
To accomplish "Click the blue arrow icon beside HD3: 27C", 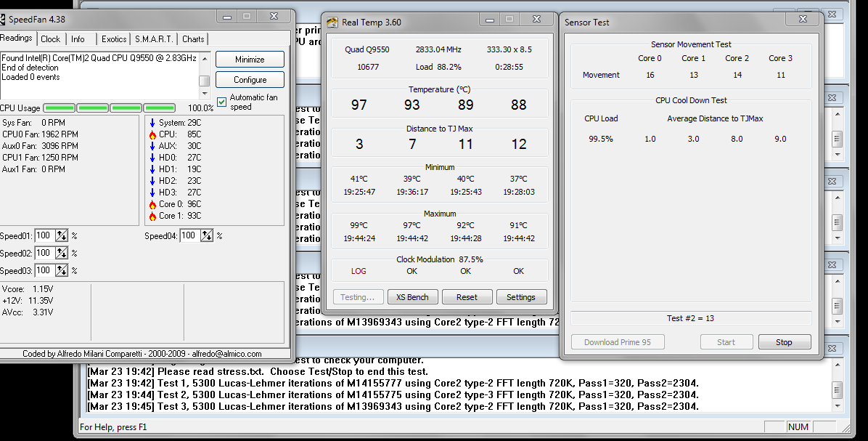I will click(152, 193).
